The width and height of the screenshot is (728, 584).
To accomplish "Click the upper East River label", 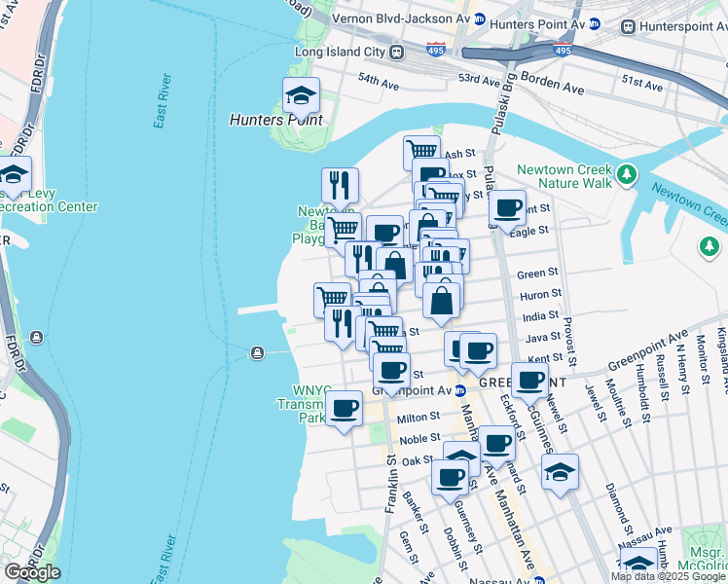I will 163,100.
